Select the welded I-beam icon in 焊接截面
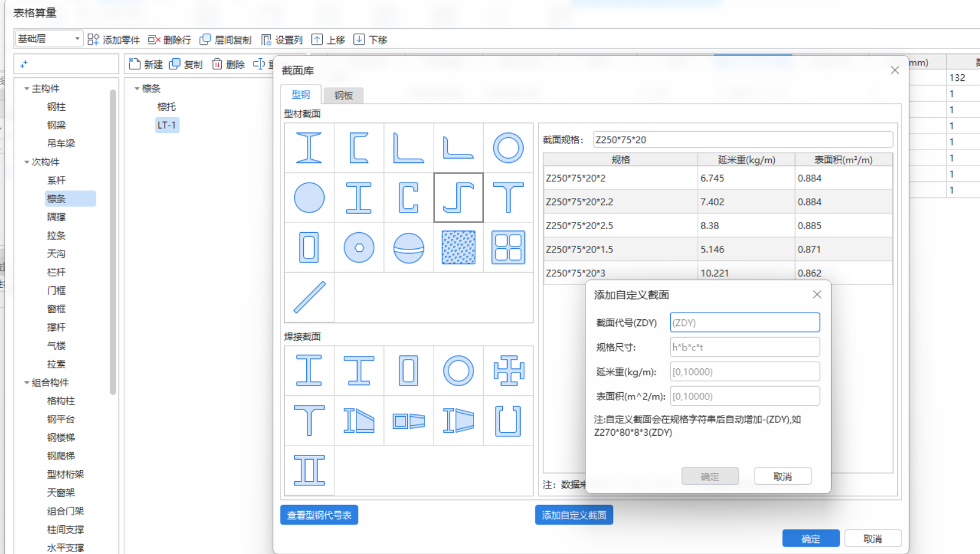 (309, 371)
